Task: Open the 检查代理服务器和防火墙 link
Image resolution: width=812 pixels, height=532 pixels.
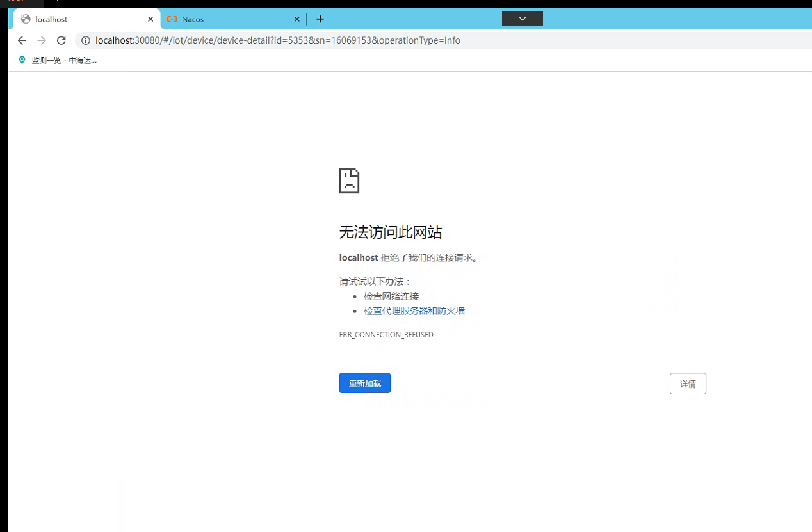Action: 414,311
